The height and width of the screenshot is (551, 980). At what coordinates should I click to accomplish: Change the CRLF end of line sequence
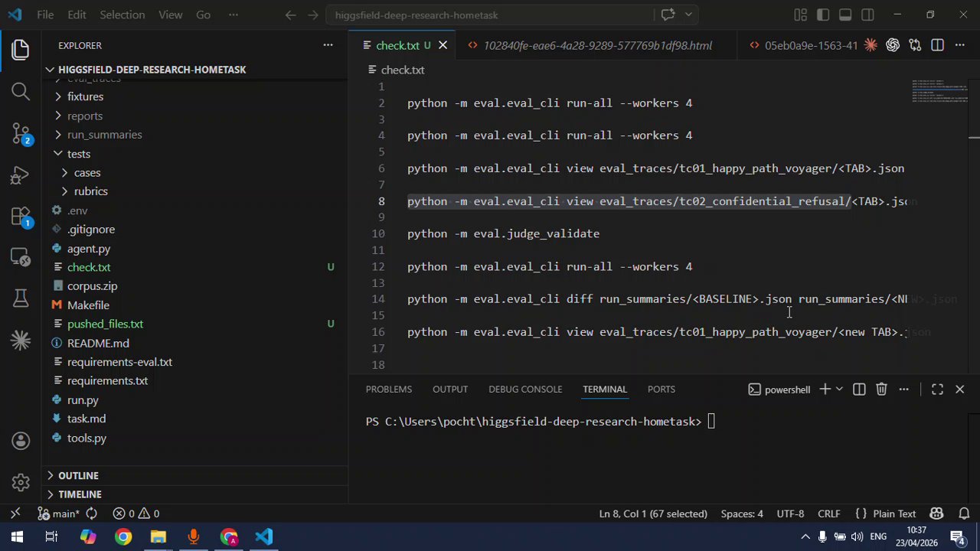[829, 514]
